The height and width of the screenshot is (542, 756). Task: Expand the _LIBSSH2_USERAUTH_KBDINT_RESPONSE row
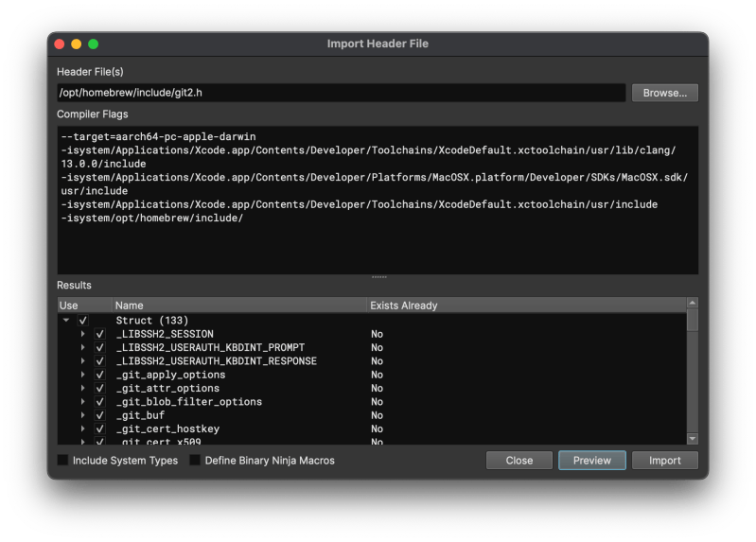tap(83, 360)
